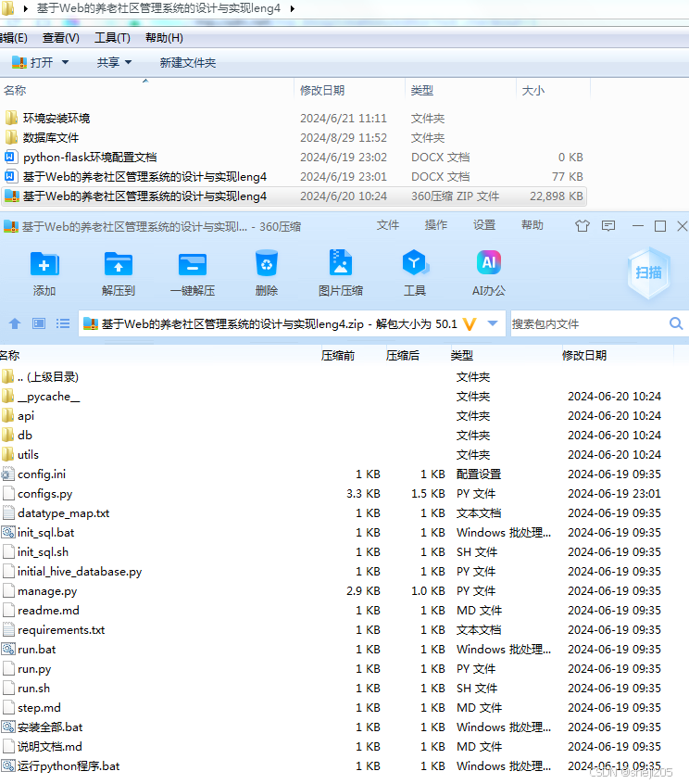Select the api folder row
Viewport: 689px width, 784px height.
click(x=344, y=416)
